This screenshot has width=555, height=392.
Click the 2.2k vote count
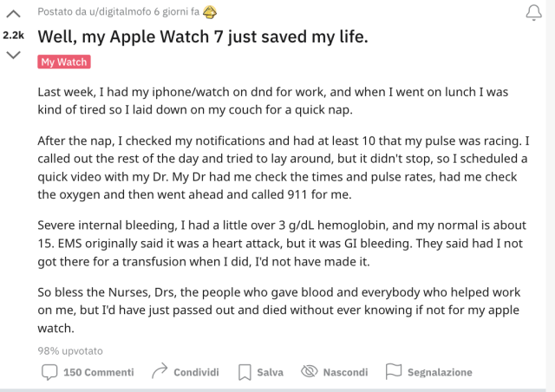pos(13,36)
